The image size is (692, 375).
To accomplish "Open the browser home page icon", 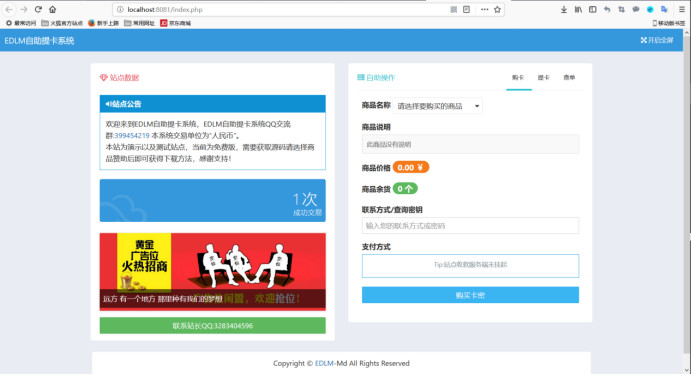I will 53,9.
